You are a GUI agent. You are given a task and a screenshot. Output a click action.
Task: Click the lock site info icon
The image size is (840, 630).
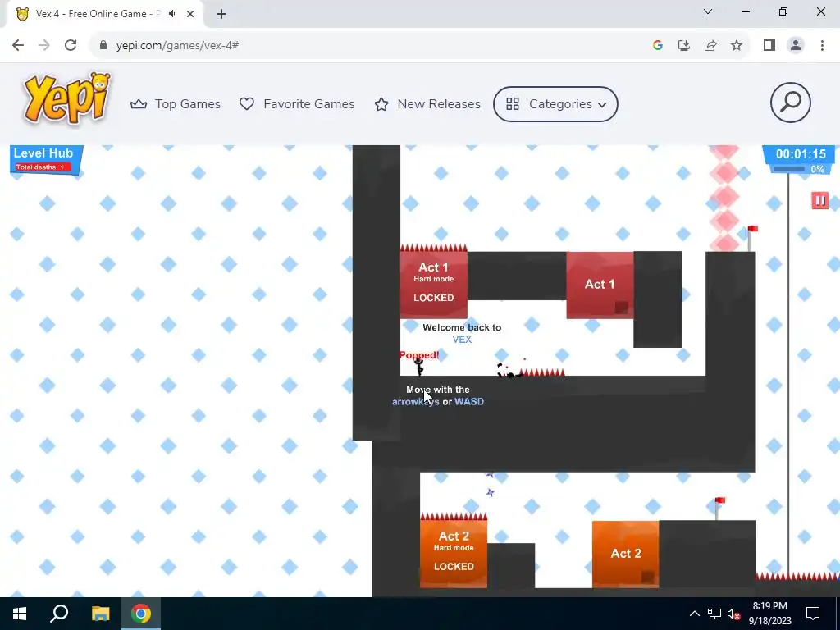pyautogui.click(x=103, y=46)
